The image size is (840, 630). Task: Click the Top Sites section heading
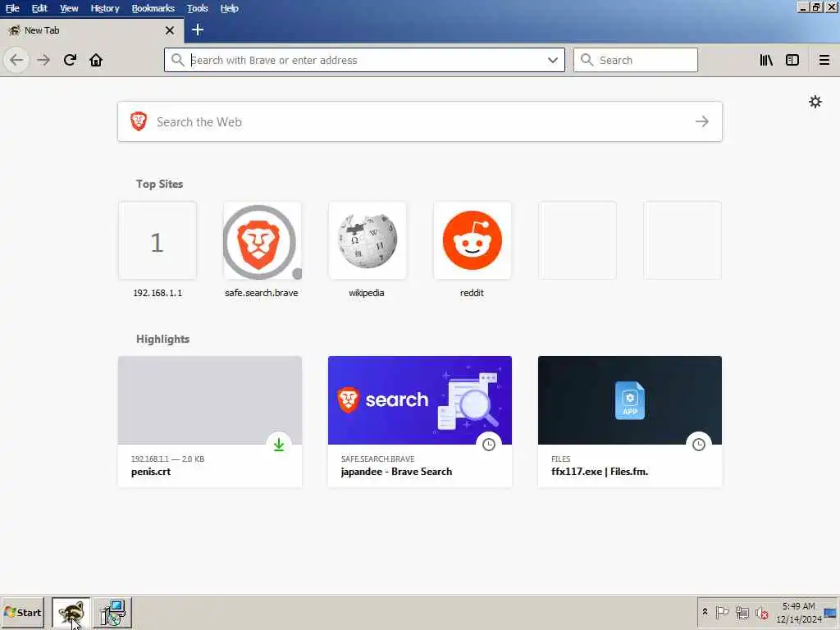pyautogui.click(x=160, y=184)
